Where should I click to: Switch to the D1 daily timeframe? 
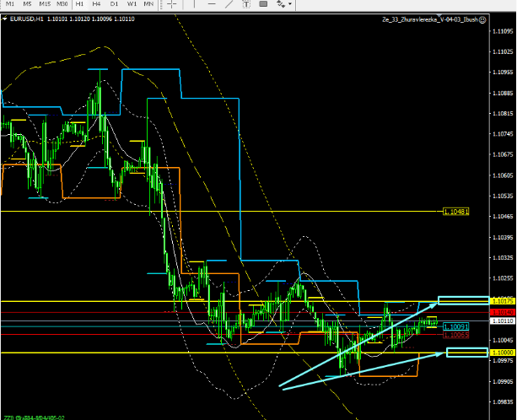[114, 4]
